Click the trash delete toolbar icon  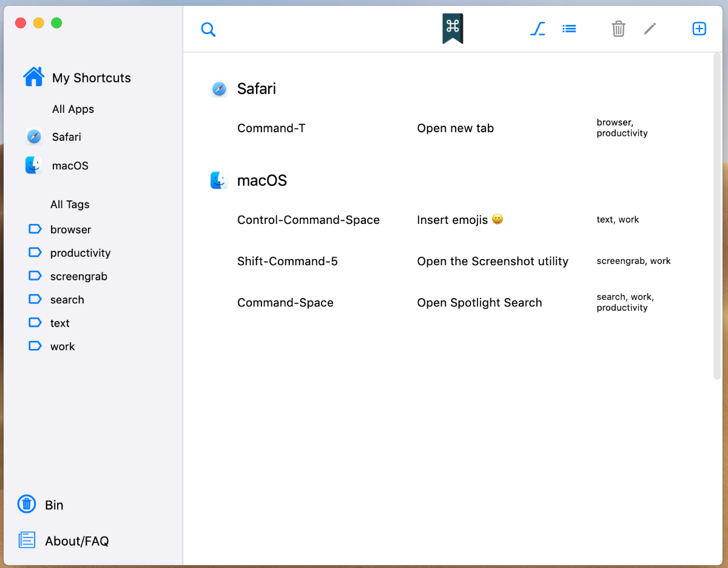[618, 29]
